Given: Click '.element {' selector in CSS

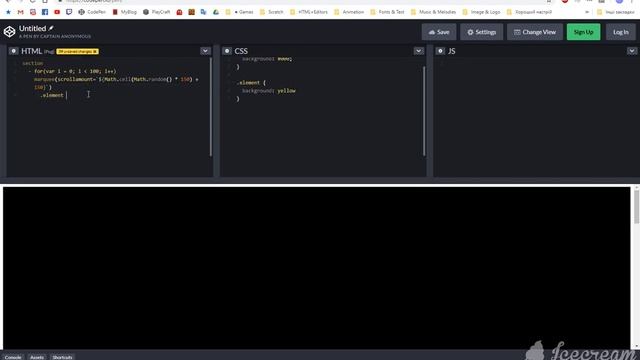Looking at the screenshot, I should pos(251,82).
